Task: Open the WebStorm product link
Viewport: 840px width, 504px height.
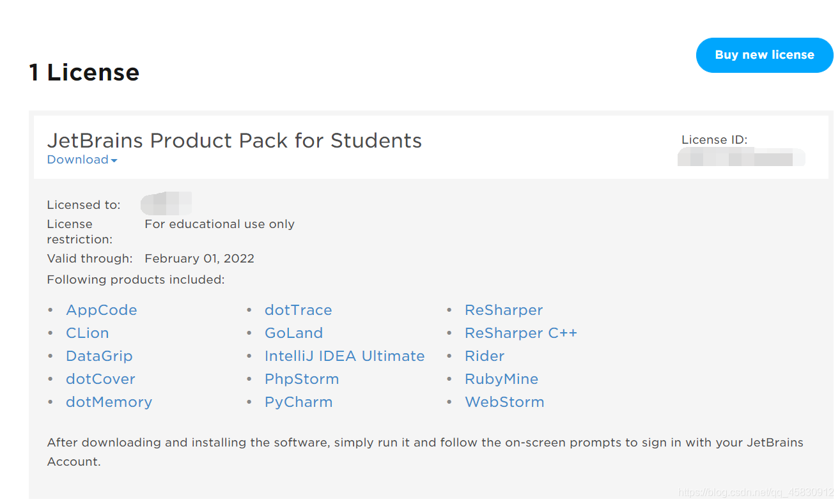Action: tap(504, 402)
